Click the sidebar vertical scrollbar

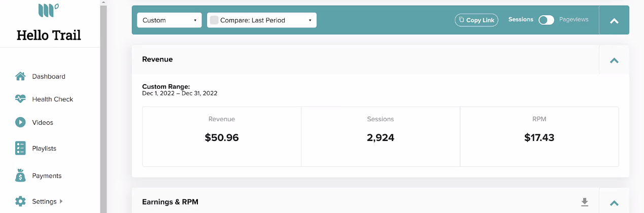104,106
